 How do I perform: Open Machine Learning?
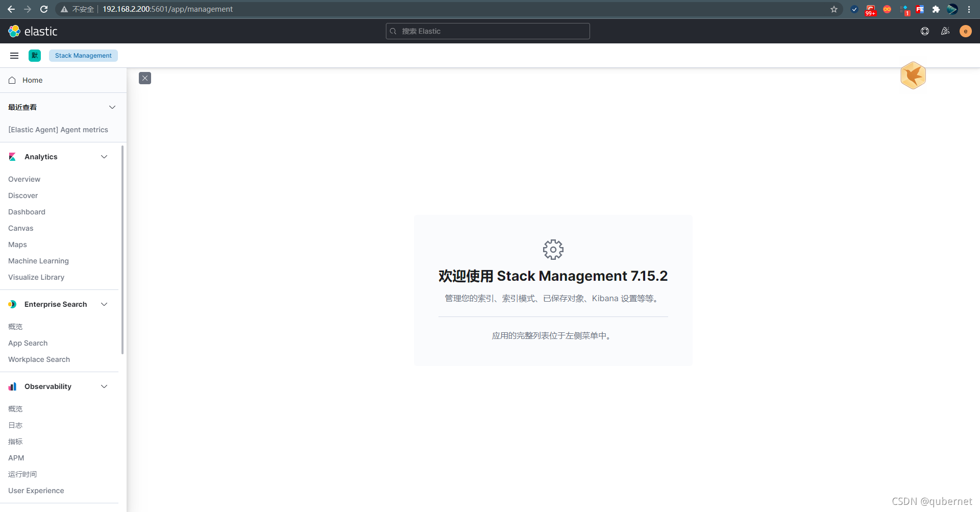pos(38,261)
